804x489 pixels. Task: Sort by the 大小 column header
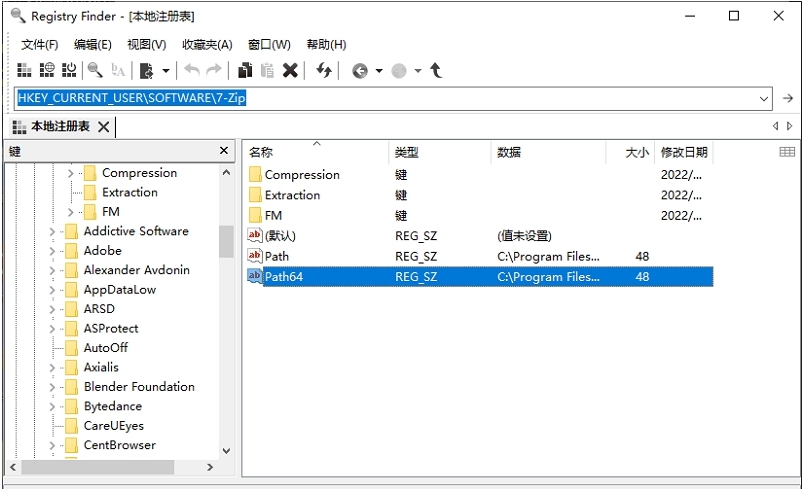(x=630, y=152)
